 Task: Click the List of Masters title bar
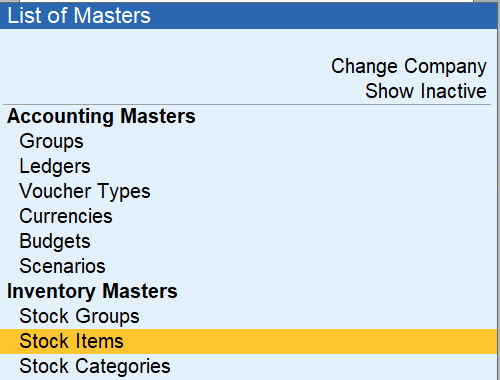(248, 16)
